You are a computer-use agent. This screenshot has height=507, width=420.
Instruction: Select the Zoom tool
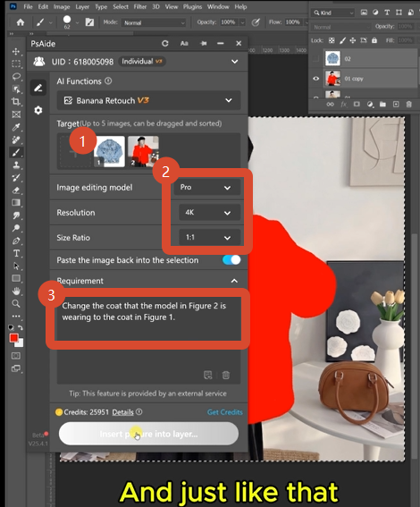coord(16,304)
